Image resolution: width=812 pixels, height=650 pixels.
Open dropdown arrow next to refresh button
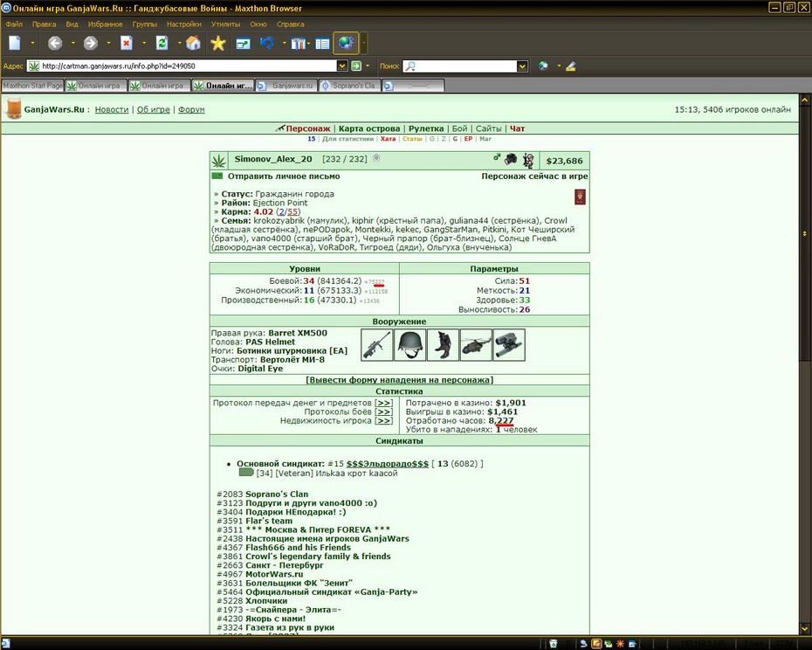point(179,43)
